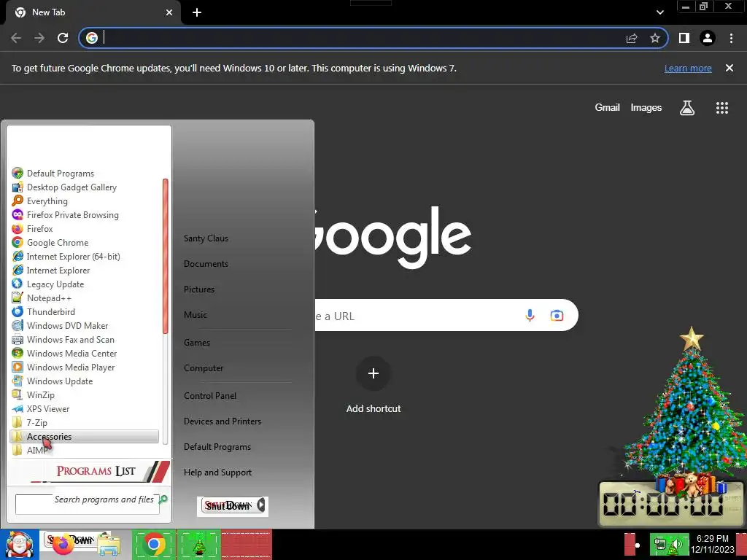747x560 pixels.
Task: Open the Chrome profile avatar menu
Action: (x=708, y=38)
